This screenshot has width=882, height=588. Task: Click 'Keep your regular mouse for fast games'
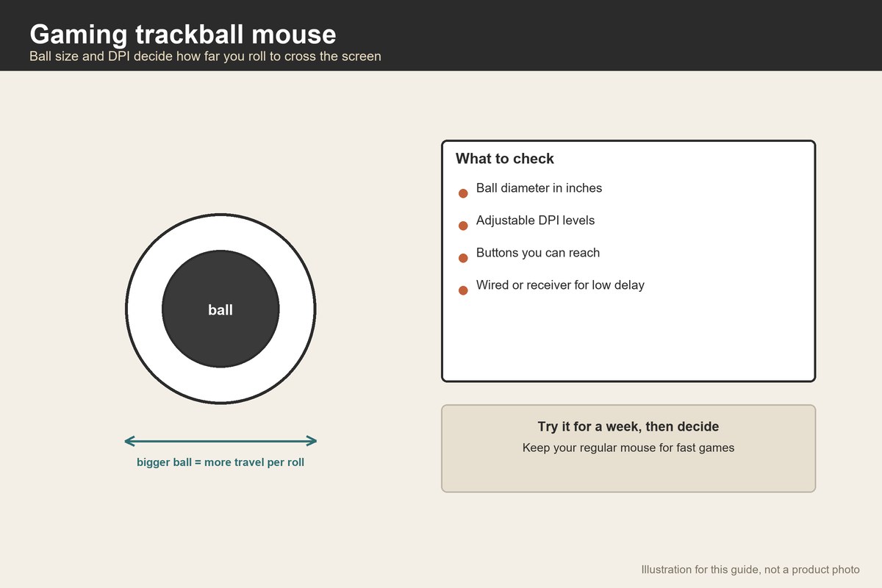click(x=628, y=448)
